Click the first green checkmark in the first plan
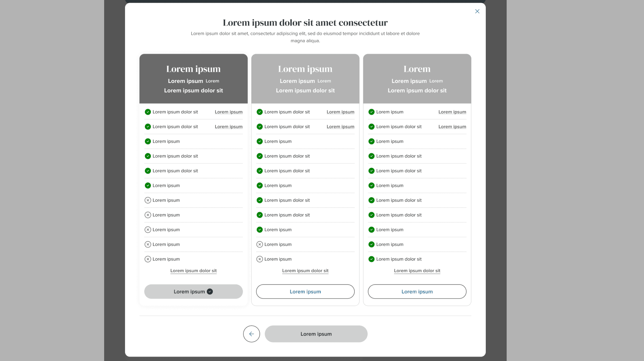Viewport: 644px width, 361px height. click(148, 112)
